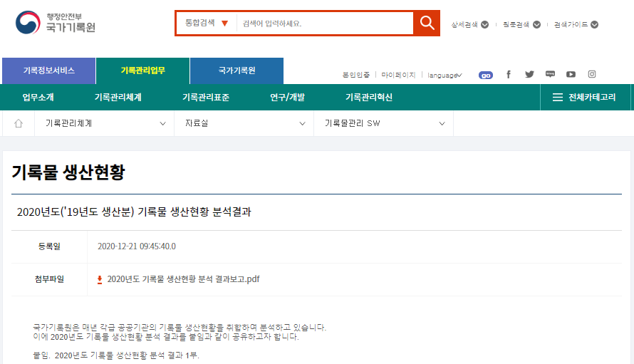Open the language selector dropdown

pos(445,76)
